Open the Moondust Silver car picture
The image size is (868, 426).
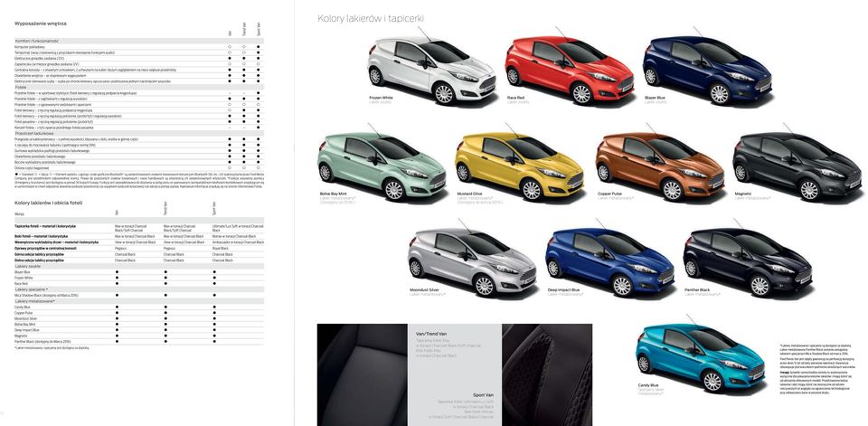472,261
